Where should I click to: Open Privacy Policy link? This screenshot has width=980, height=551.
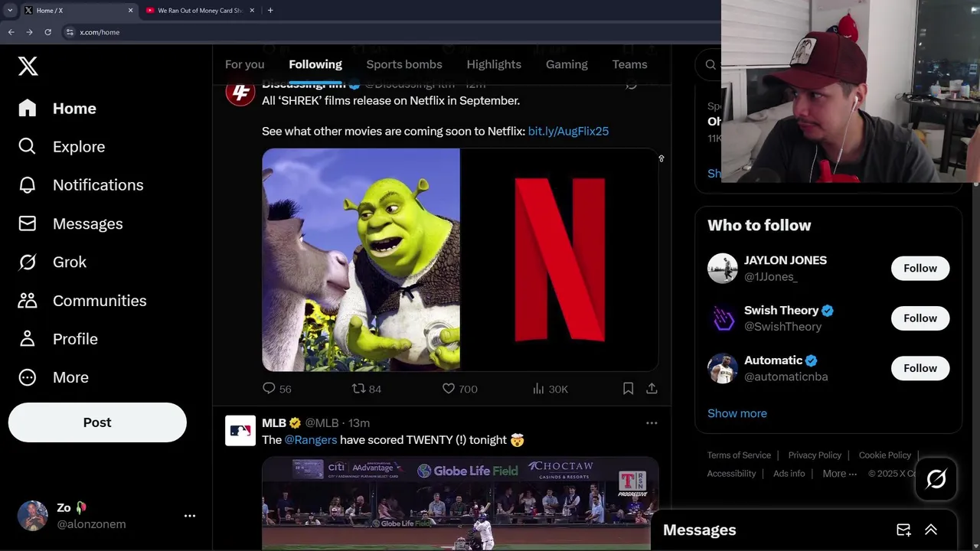[x=815, y=455]
